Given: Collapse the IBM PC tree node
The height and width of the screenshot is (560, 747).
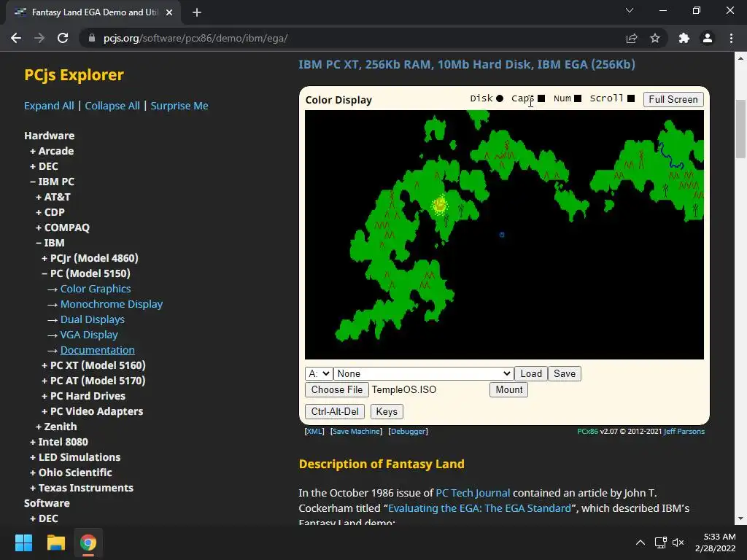Looking at the screenshot, I should coord(52,182).
